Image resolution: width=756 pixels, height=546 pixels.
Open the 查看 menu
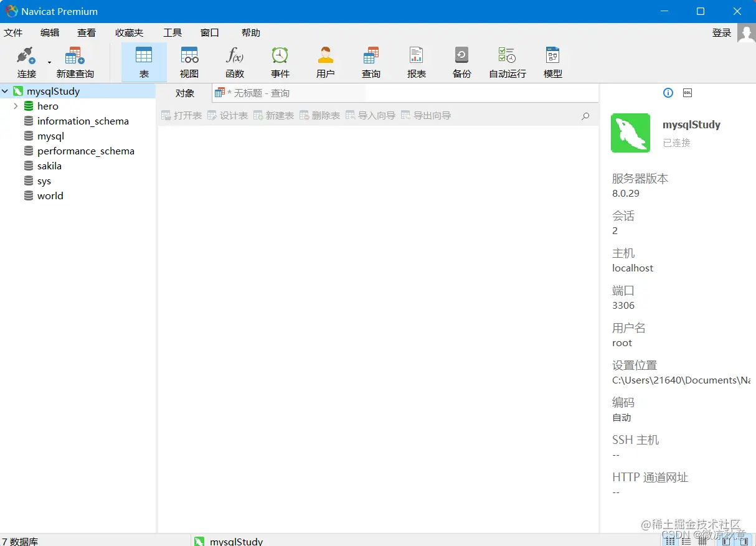(87, 33)
